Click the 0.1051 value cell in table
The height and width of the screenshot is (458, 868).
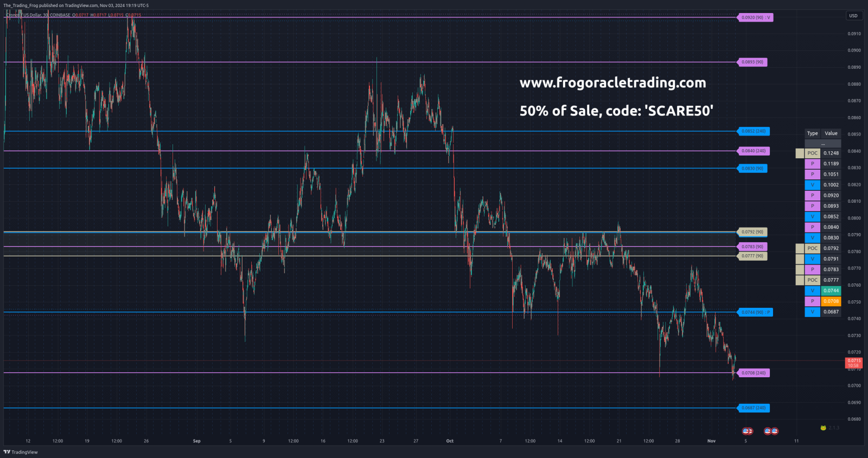point(831,175)
